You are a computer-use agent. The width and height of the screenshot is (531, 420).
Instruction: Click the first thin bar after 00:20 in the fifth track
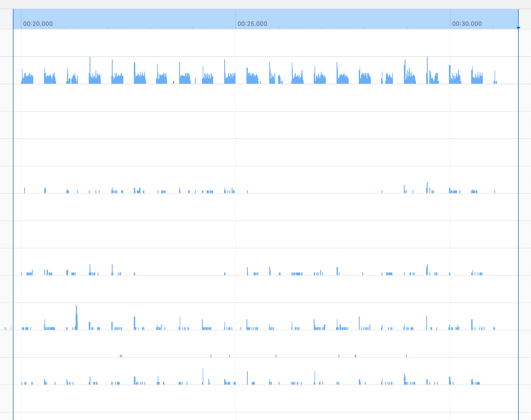point(24,190)
